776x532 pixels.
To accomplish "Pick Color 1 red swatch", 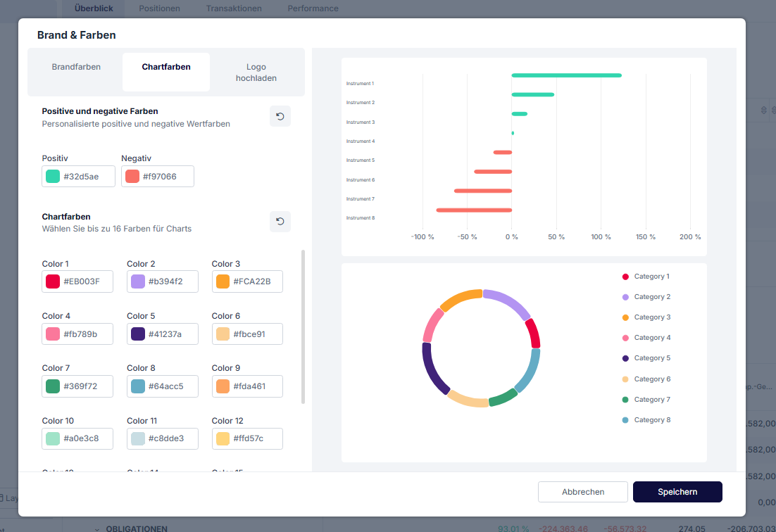I will tap(53, 281).
